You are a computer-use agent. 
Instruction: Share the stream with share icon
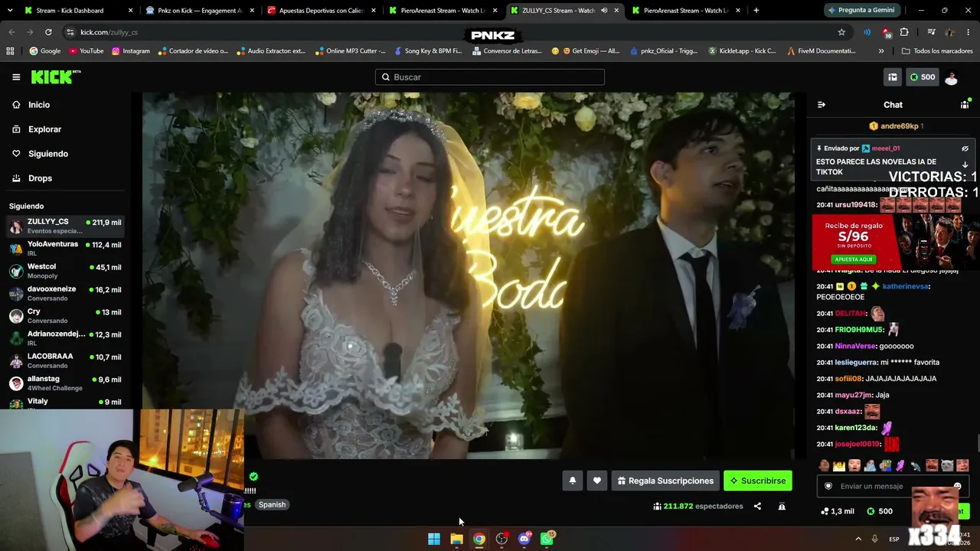click(x=757, y=506)
